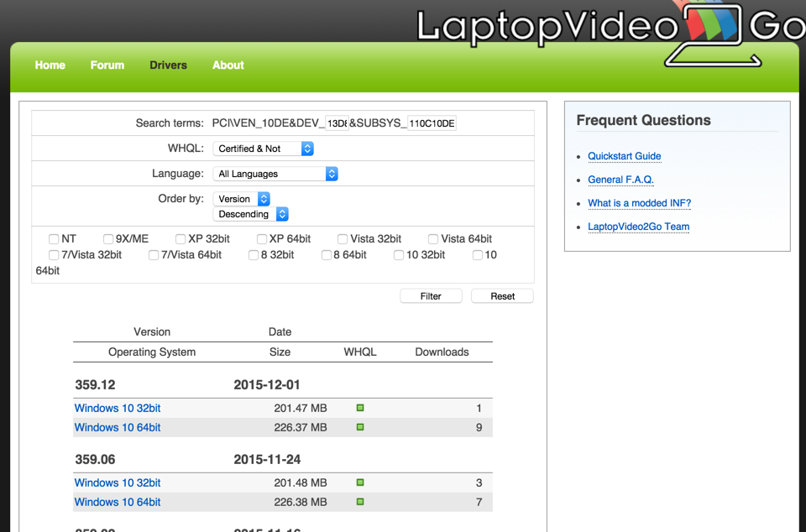
Task: Click the 2015-12-01 date text
Action: pos(267,384)
